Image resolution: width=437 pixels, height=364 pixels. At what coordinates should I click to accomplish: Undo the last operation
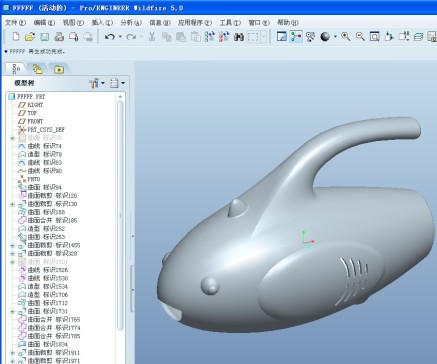pyautogui.click(x=110, y=37)
